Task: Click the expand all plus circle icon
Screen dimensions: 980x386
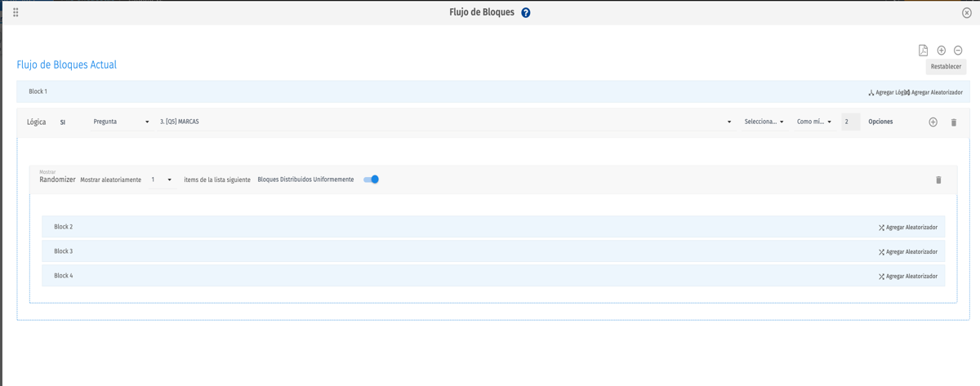Action: [942, 51]
